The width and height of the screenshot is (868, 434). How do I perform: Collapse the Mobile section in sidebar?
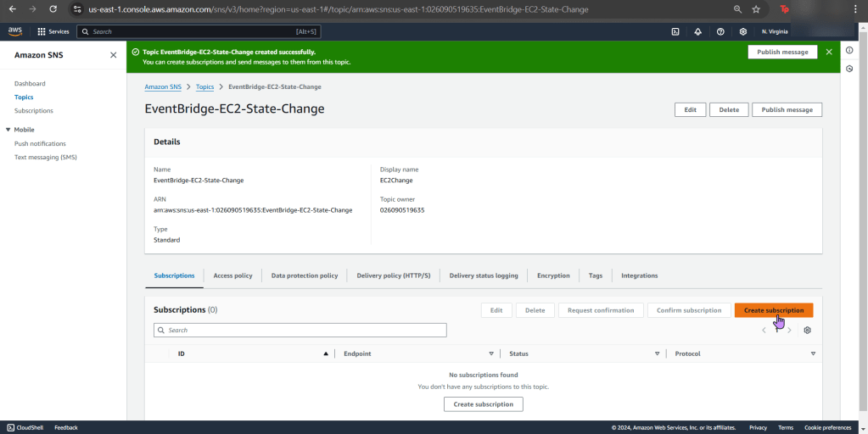point(8,130)
